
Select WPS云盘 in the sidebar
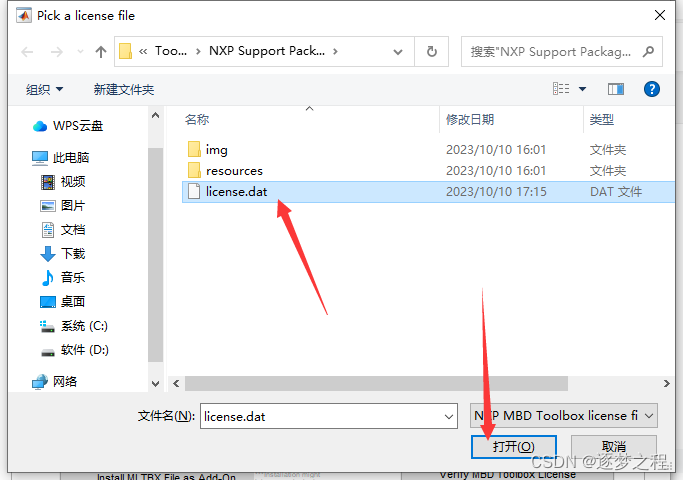(68, 126)
